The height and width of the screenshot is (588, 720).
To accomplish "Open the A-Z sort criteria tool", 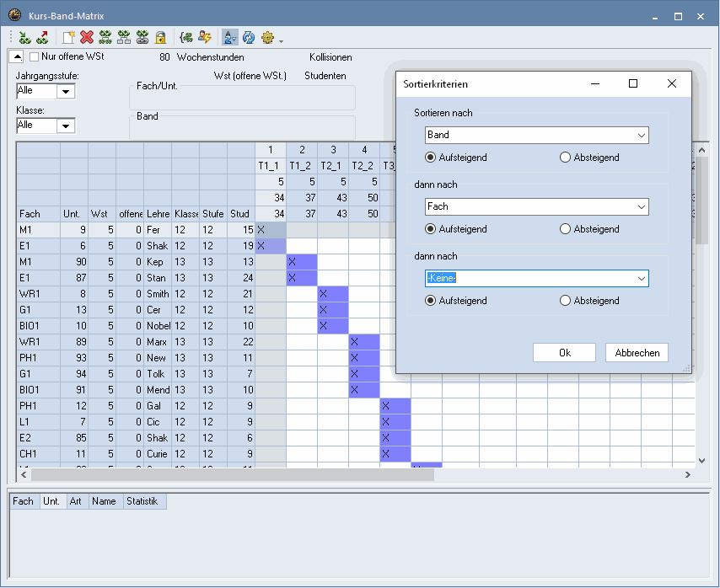I will point(229,38).
